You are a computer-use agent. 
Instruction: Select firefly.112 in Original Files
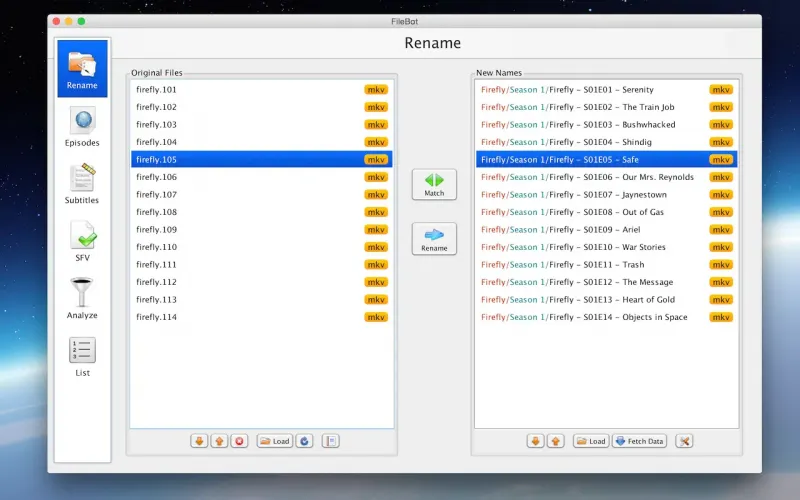pos(262,282)
